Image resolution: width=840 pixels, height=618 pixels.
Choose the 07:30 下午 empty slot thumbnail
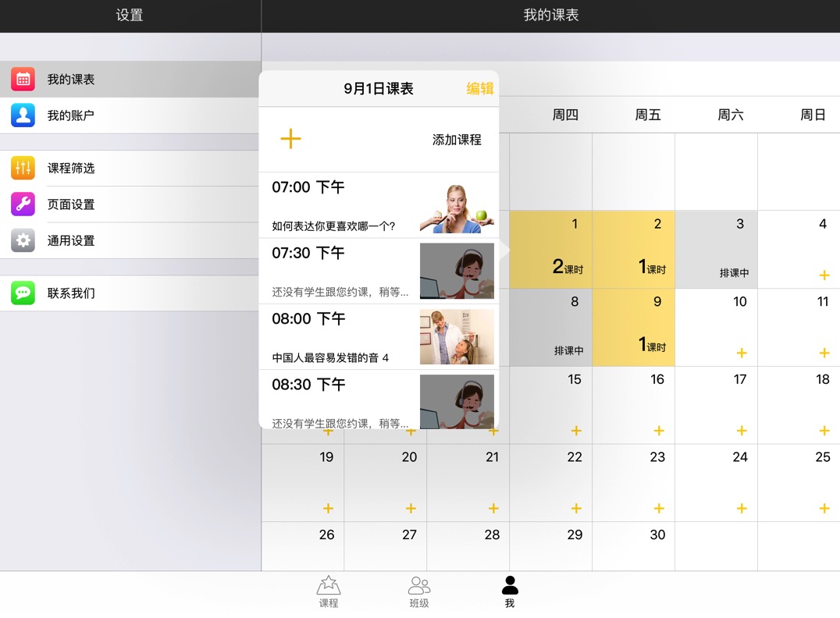(457, 271)
